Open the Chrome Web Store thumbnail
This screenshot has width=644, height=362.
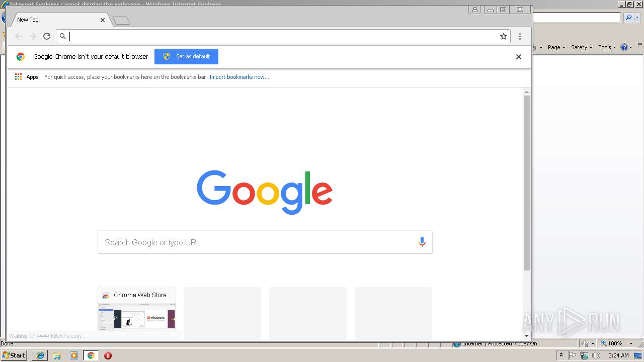point(137,308)
